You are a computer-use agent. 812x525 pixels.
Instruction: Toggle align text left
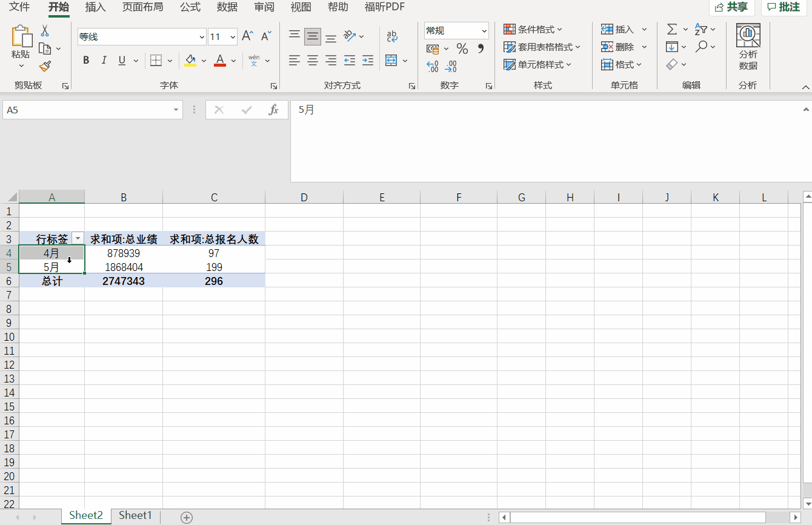[x=295, y=60]
